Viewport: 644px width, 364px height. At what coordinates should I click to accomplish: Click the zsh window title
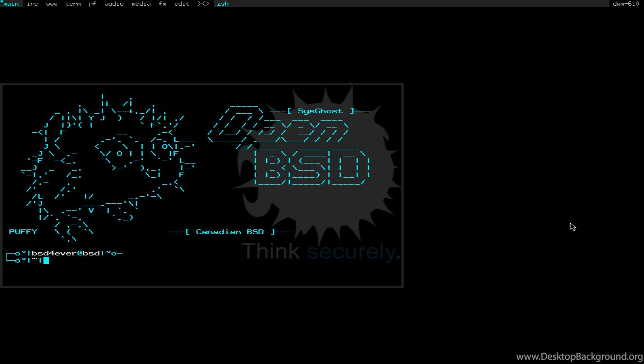223,4
